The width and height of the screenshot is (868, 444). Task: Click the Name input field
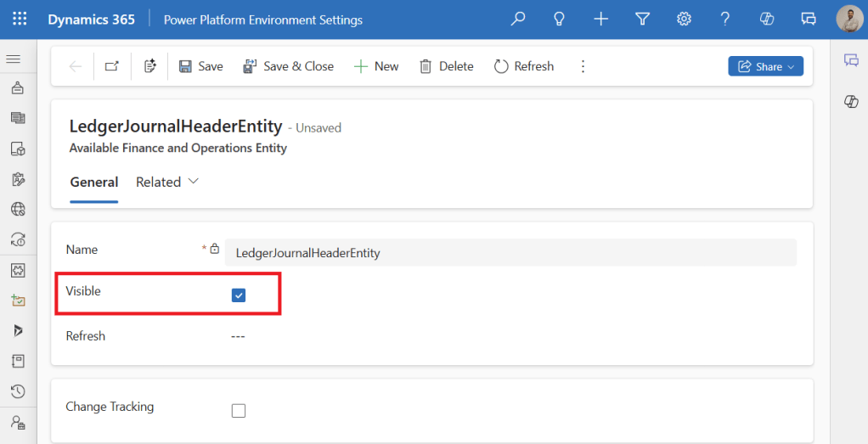[510, 253]
